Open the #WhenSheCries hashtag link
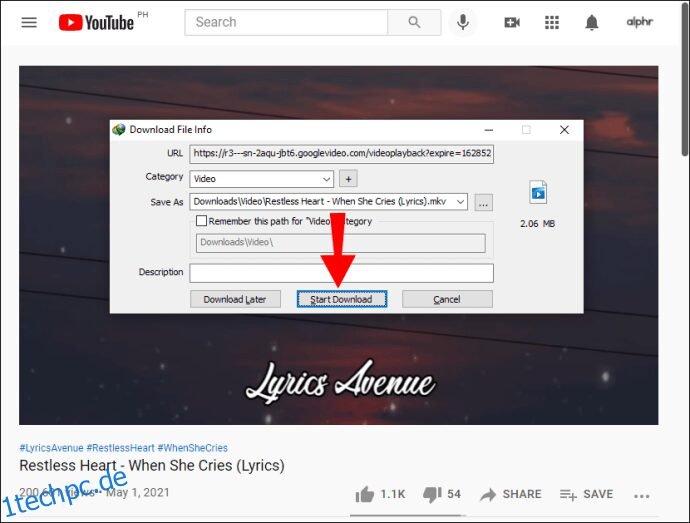This screenshot has width=690, height=523. tap(193, 448)
